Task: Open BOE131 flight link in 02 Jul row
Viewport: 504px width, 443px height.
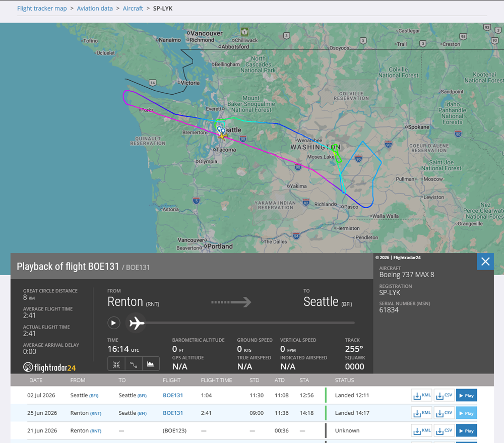Action: pyautogui.click(x=172, y=396)
